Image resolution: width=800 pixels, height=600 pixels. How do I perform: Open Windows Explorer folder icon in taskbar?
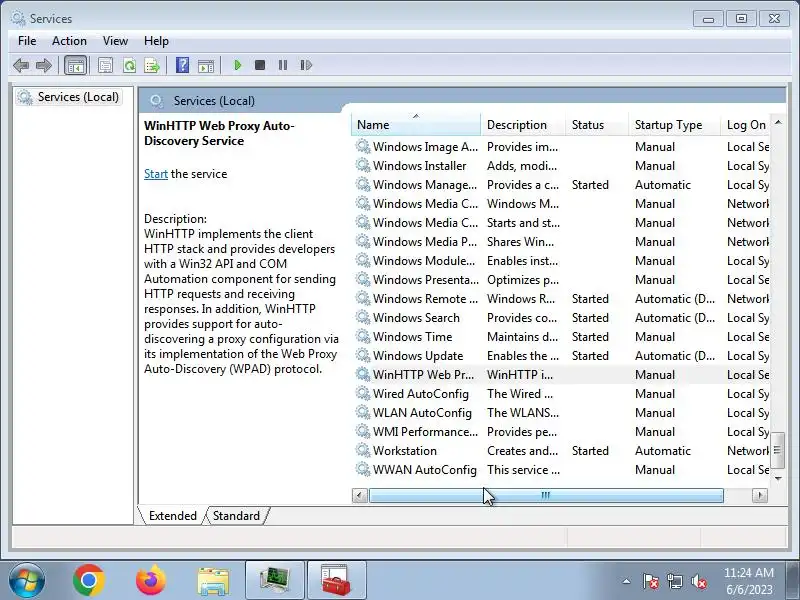[x=213, y=581]
